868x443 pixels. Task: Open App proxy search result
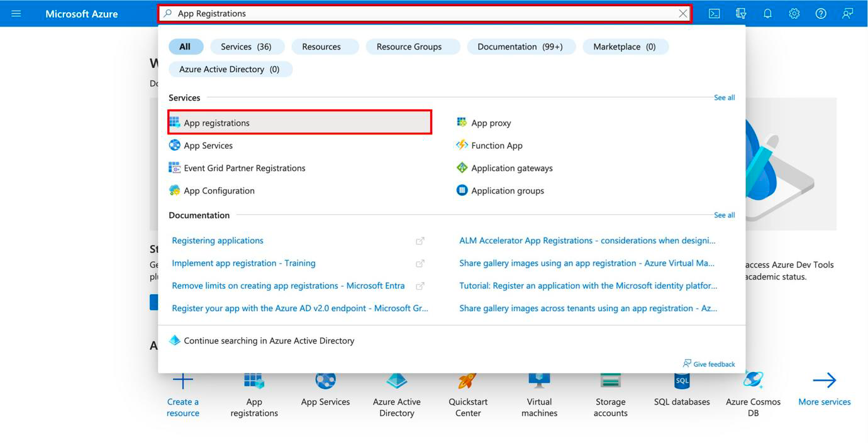[491, 123]
